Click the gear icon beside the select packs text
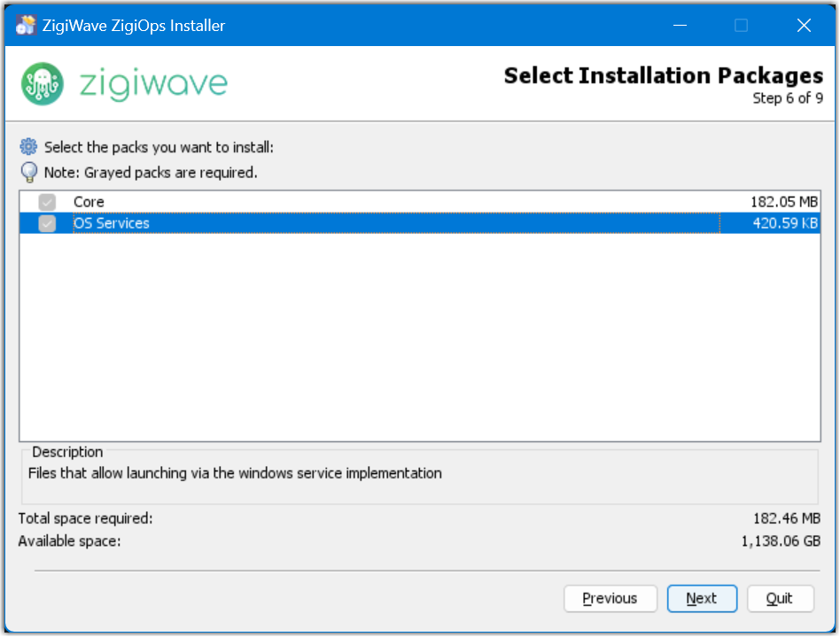The width and height of the screenshot is (840, 637). tap(29, 147)
